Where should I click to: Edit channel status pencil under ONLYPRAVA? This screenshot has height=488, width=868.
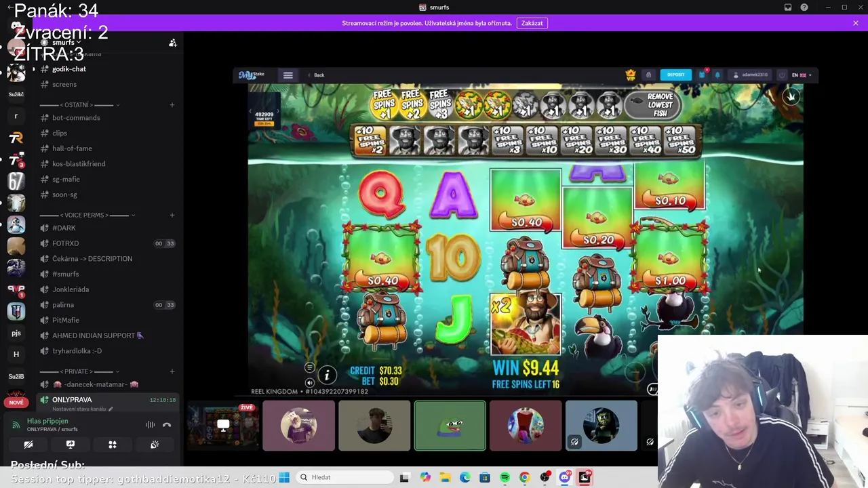tap(111, 409)
